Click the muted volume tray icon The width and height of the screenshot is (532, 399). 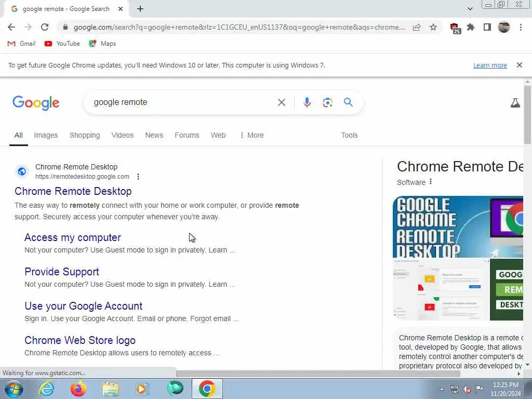(467, 390)
